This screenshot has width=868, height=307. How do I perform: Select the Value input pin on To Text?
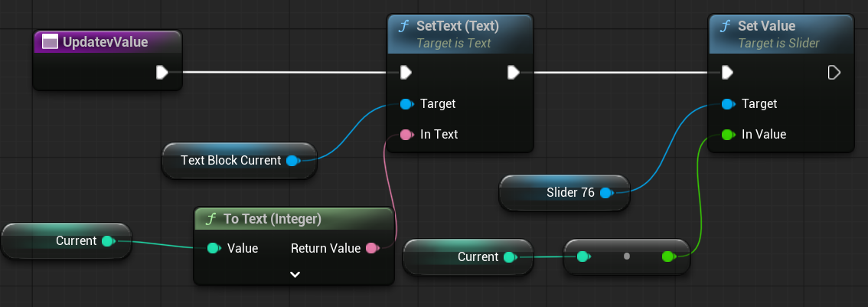(x=214, y=248)
